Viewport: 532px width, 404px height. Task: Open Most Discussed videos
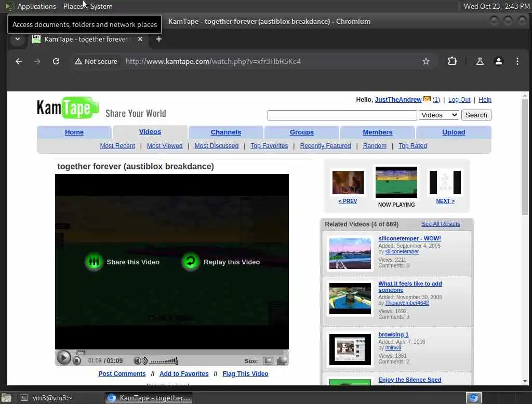(217, 146)
